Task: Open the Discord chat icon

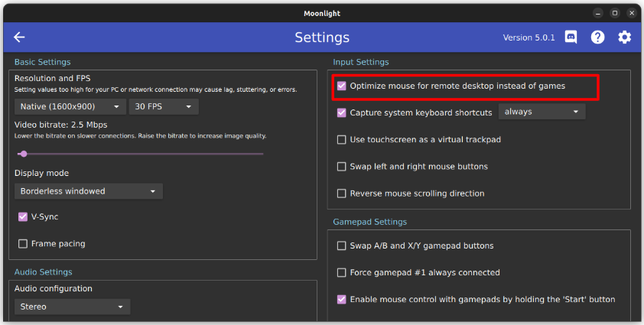Action: [571, 37]
